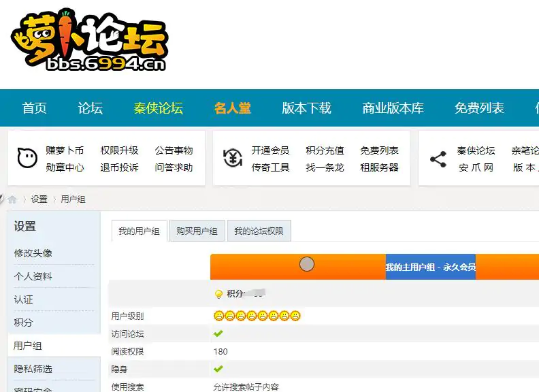The image size is (539, 392).
Task: Click the first smiley user level icon
Action: (x=218, y=316)
